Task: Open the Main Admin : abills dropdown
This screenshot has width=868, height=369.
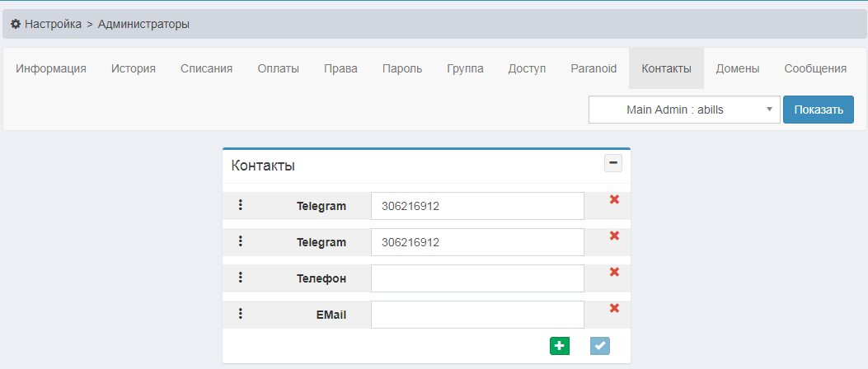Action: [x=684, y=110]
